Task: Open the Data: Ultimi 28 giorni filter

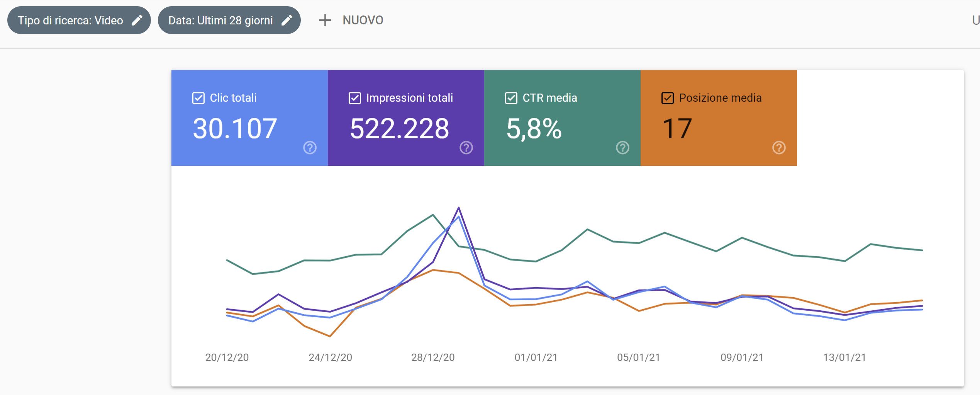Action: coord(229,20)
